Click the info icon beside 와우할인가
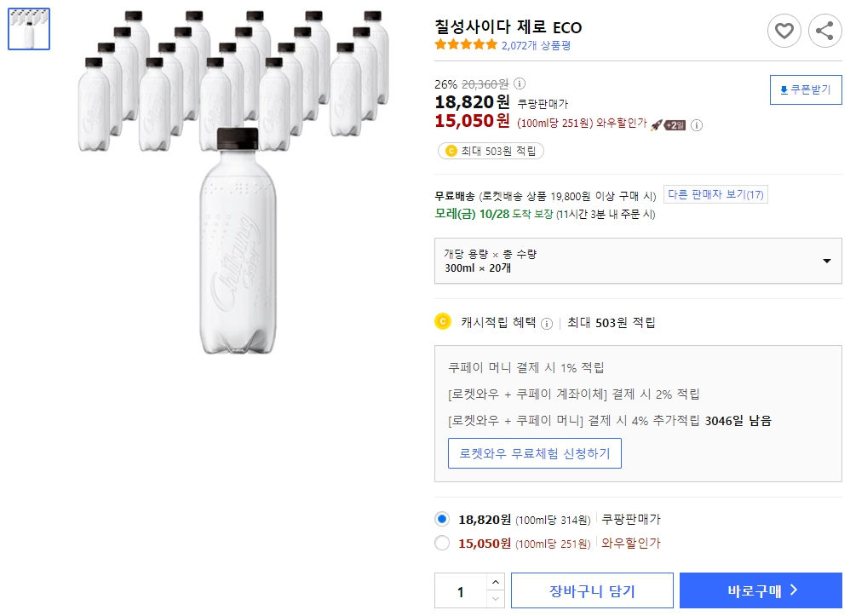The width and height of the screenshot is (850, 616). point(695,124)
